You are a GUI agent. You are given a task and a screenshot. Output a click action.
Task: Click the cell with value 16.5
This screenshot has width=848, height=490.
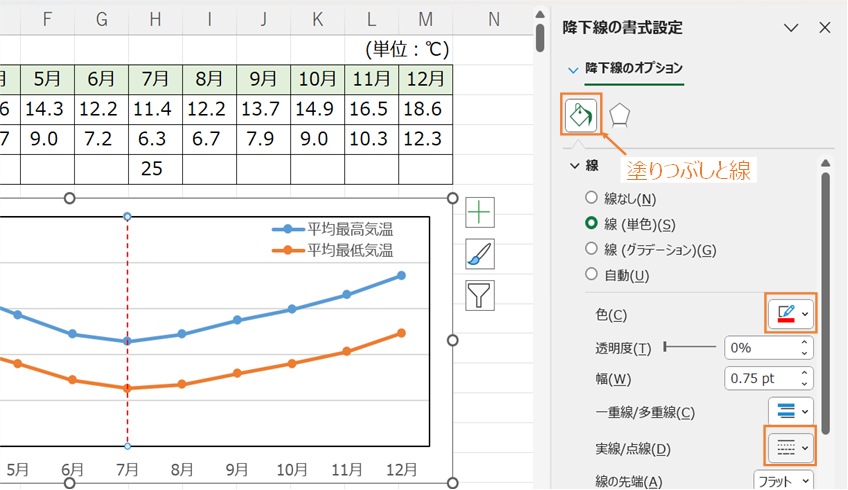point(372,109)
